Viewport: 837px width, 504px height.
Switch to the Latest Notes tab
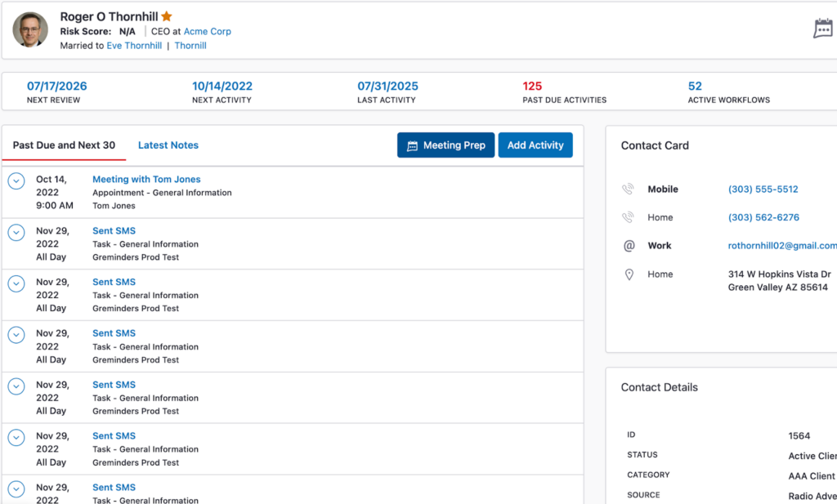tap(168, 145)
